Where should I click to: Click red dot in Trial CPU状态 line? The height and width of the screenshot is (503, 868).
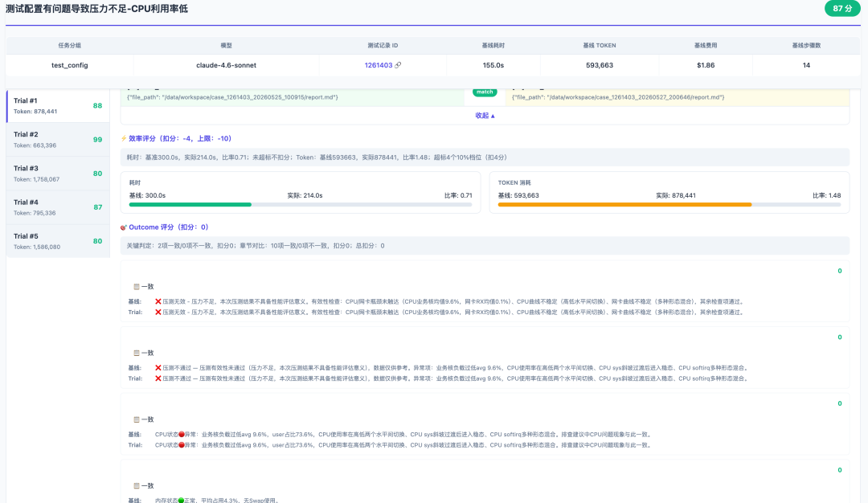(x=182, y=445)
